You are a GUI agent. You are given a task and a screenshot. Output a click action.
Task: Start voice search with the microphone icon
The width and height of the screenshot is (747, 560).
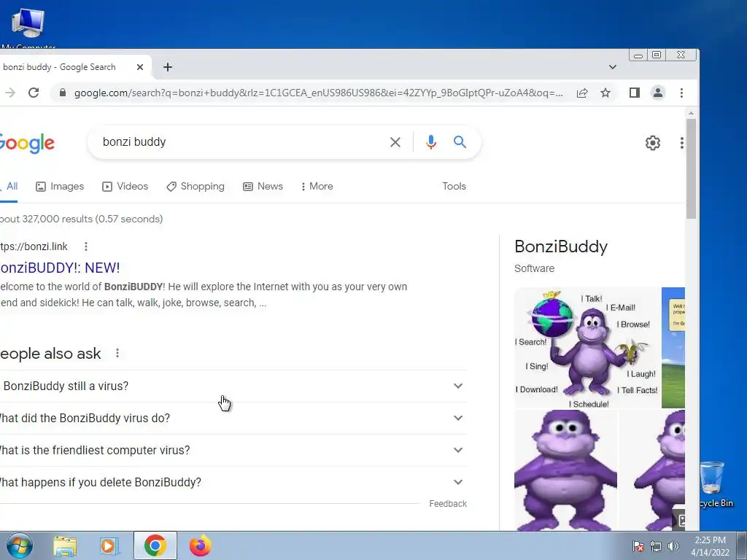(x=431, y=142)
